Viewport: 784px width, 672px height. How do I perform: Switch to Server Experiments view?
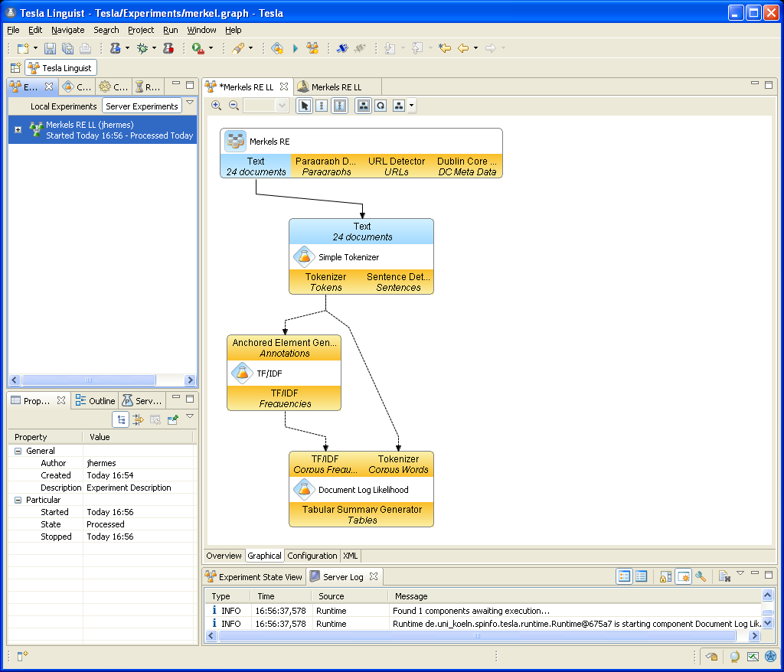[x=142, y=106]
